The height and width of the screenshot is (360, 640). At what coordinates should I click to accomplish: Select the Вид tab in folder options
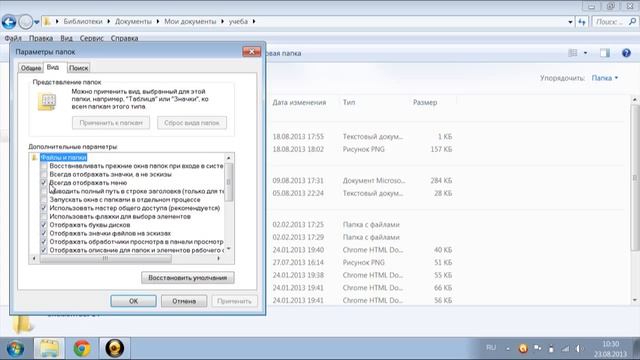53,67
